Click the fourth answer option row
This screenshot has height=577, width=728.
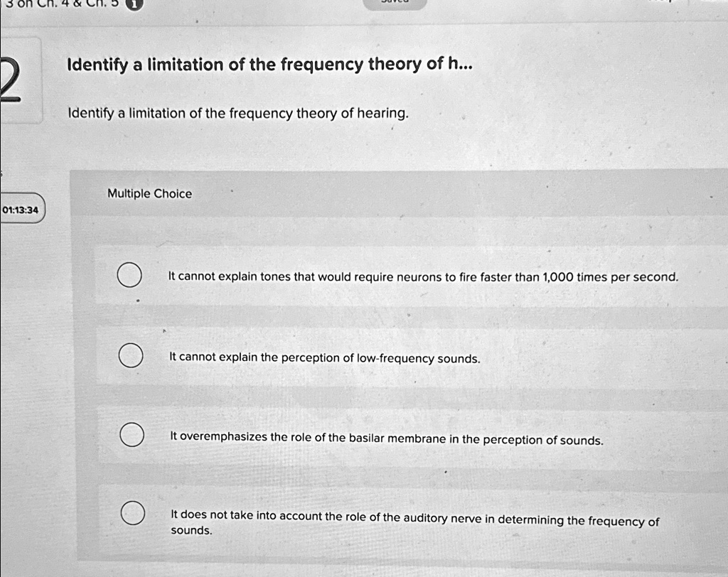point(411,520)
